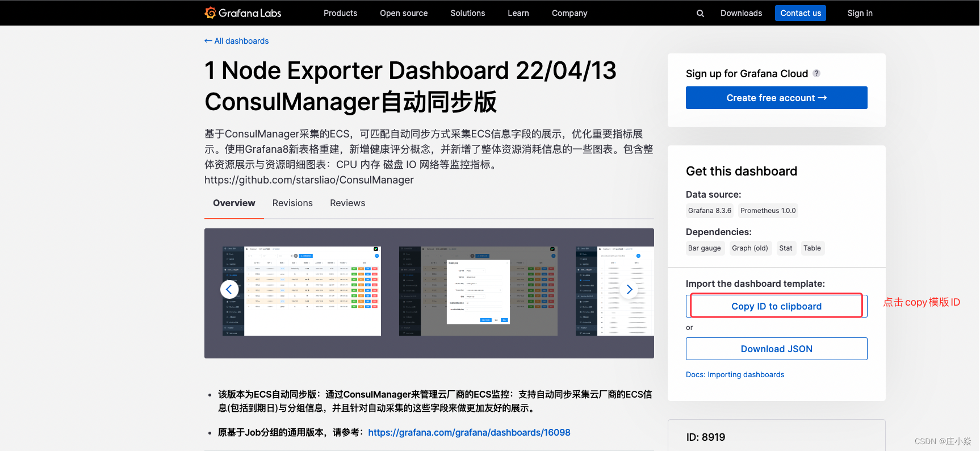Open the Solutions menu
This screenshot has width=980, height=451.
(x=468, y=13)
